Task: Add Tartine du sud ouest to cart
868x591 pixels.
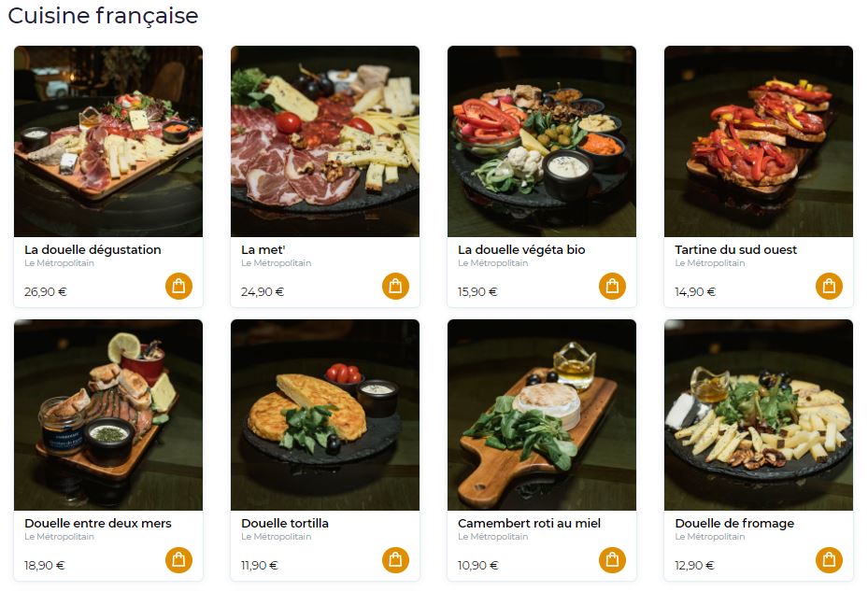Action: click(x=829, y=286)
